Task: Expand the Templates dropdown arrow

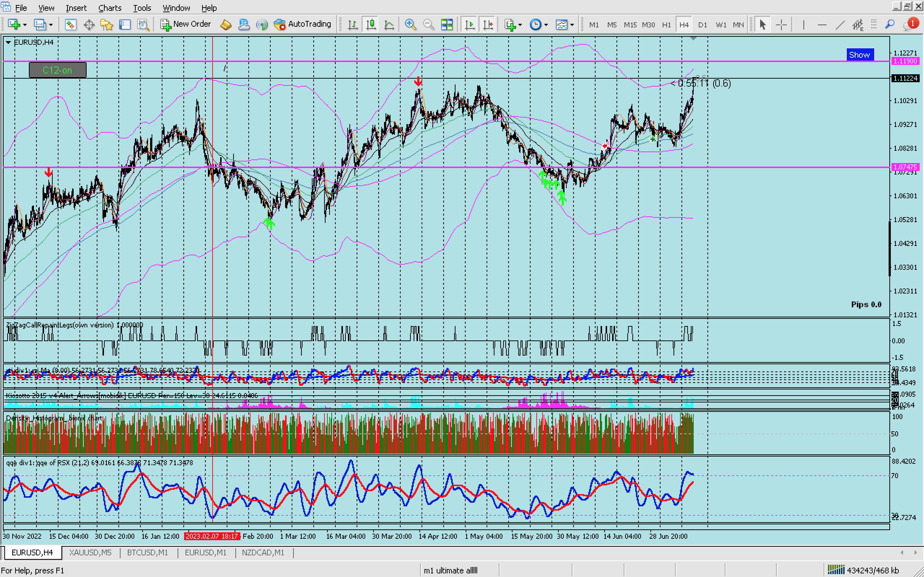Action: coord(572,25)
